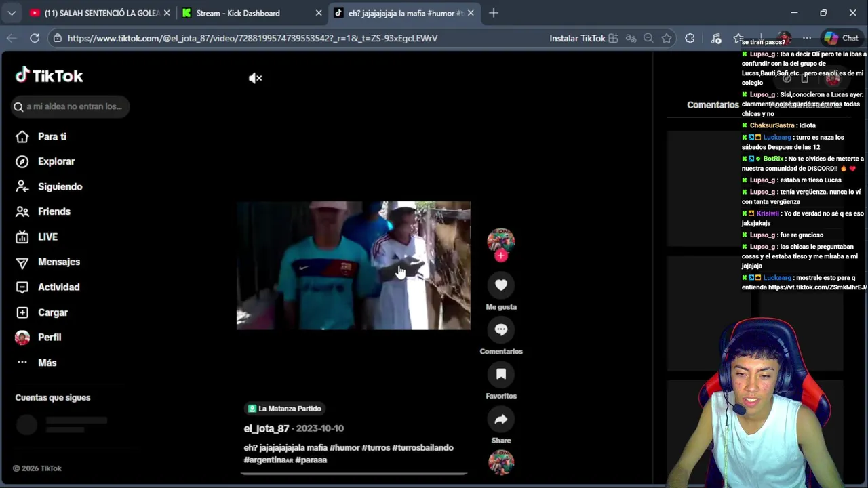The width and height of the screenshot is (868, 488).
Task: Click the TikTok logo
Action: tap(49, 75)
